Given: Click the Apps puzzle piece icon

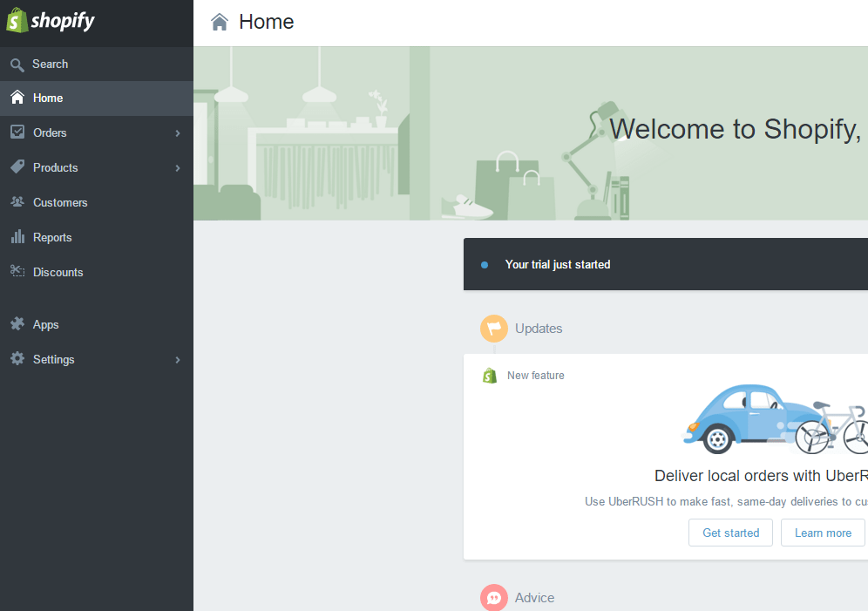Looking at the screenshot, I should click(x=17, y=323).
